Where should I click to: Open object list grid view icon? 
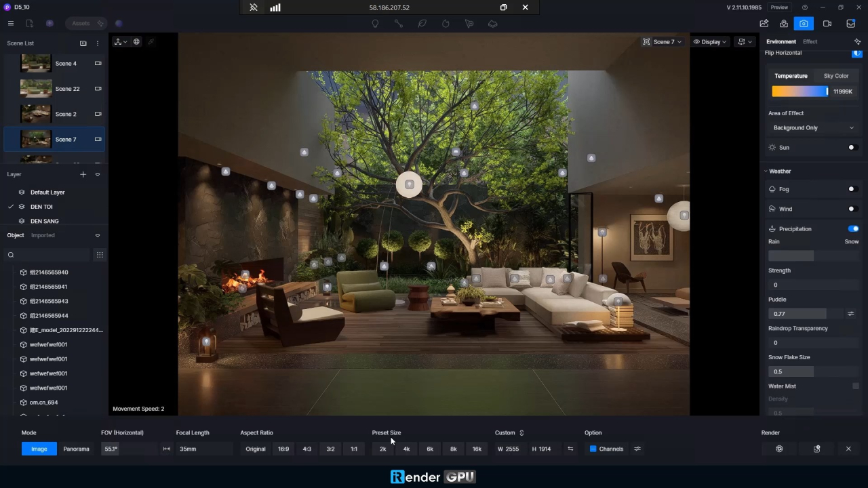(100, 255)
